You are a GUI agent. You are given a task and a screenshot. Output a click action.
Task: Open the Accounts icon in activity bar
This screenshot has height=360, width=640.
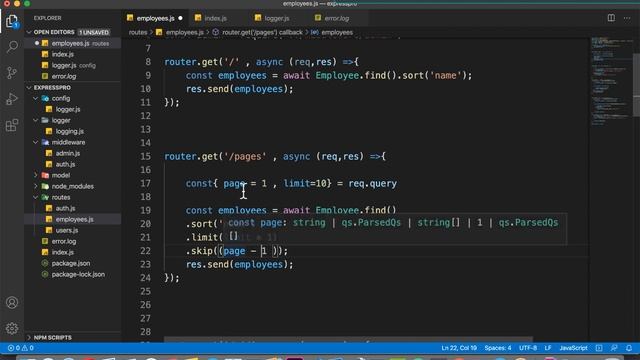(12, 302)
